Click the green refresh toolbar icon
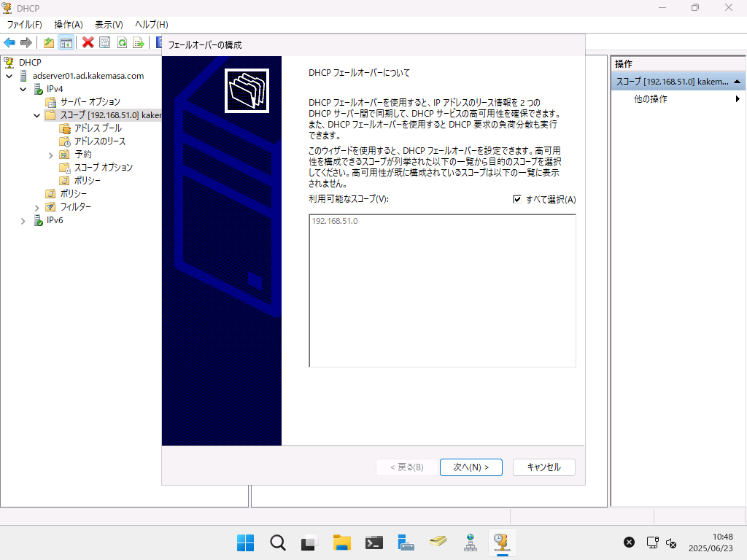 click(x=122, y=43)
